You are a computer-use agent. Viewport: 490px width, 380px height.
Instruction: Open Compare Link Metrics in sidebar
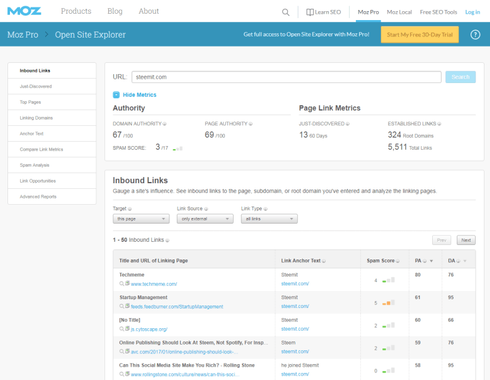(52, 149)
